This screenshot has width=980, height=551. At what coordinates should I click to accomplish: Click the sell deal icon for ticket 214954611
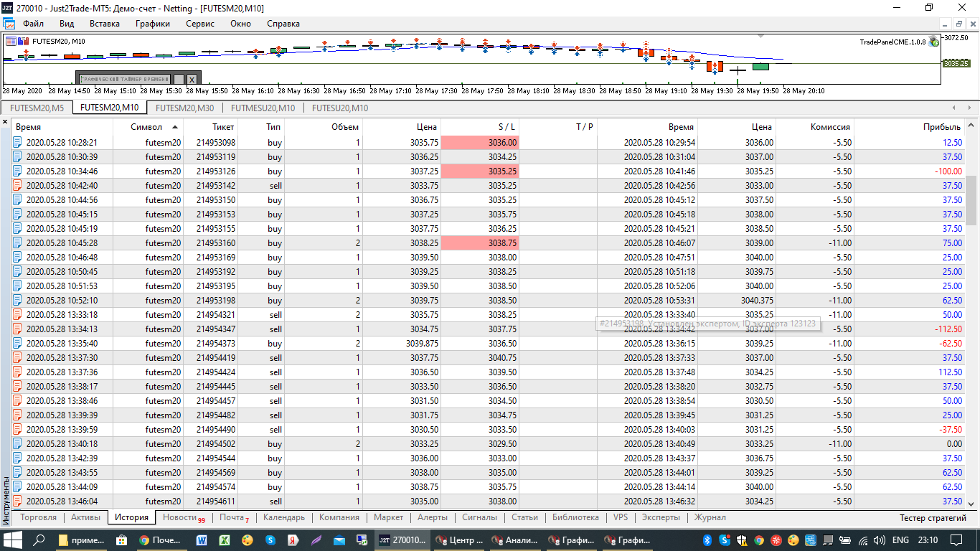(x=17, y=501)
